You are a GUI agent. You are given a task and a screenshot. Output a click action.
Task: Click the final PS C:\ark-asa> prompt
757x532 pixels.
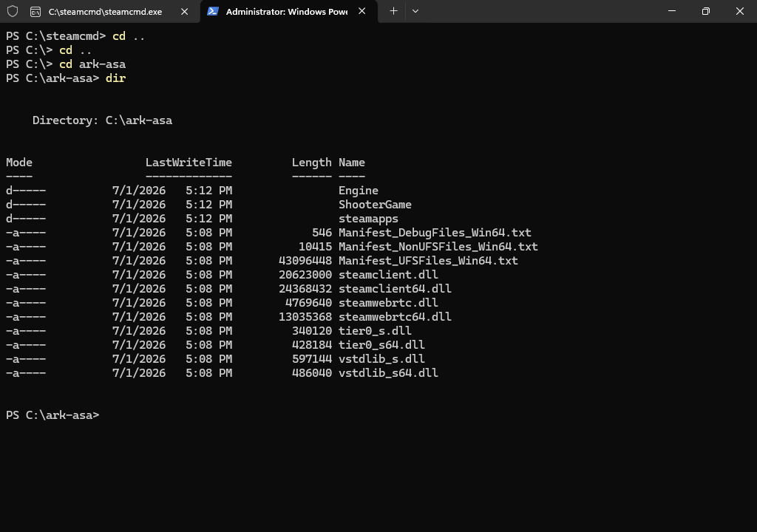point(52,415)
